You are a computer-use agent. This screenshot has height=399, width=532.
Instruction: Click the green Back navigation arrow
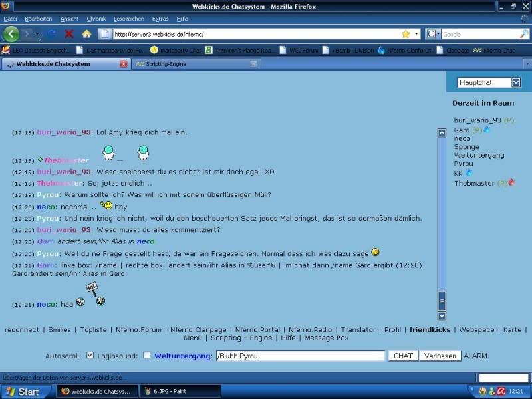point(11,34)
